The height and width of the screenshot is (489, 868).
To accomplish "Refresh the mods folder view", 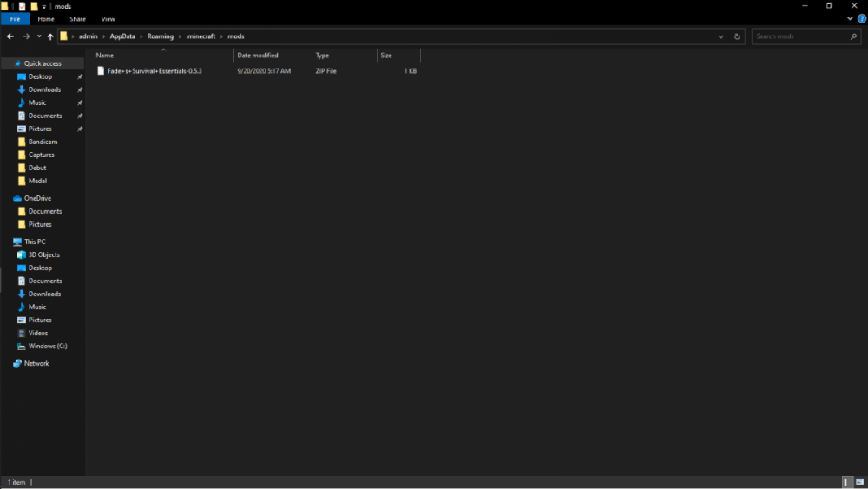I will tap(737, 36).
